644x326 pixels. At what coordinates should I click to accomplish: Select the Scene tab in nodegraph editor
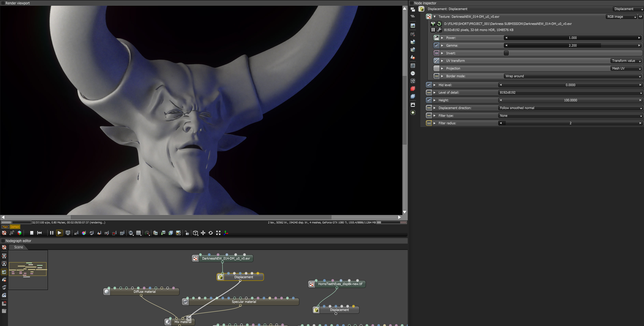(x=19, y=247)
